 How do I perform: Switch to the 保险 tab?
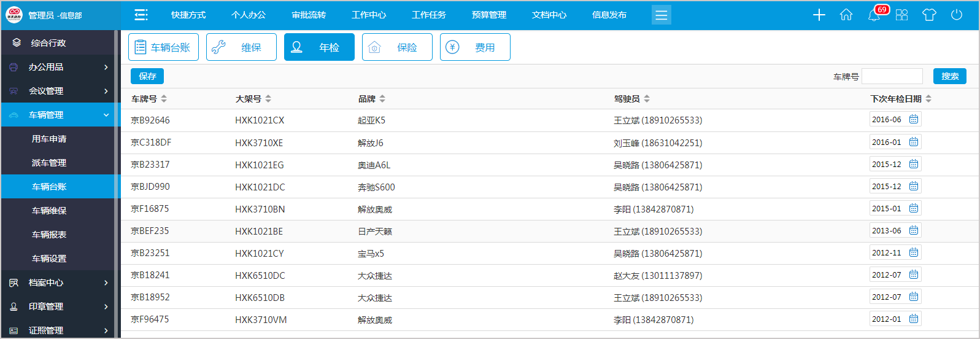397,47
